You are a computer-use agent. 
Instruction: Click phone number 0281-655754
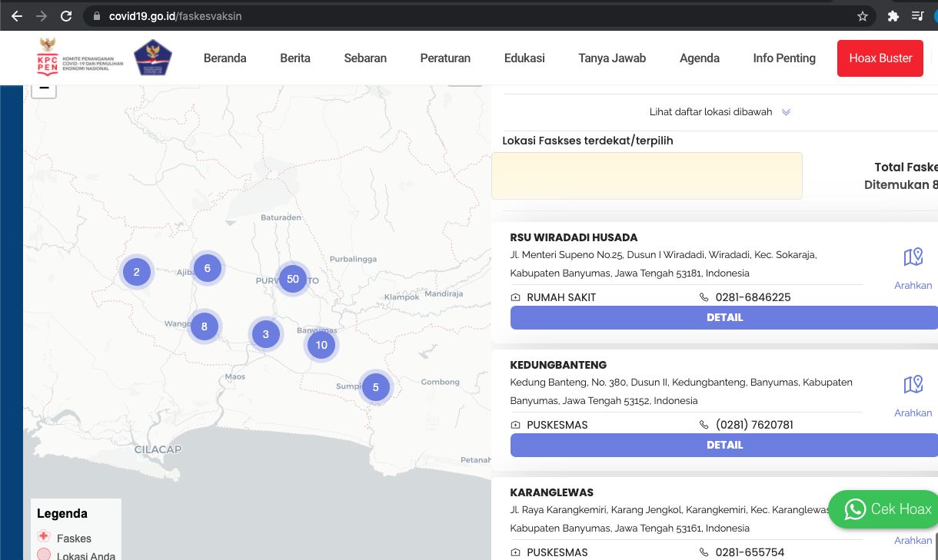[x=750, y=552]
